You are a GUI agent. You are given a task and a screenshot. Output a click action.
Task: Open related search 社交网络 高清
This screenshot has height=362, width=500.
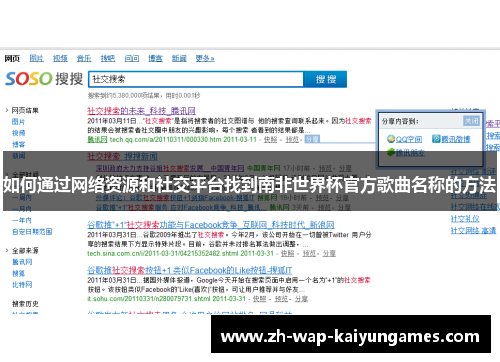click(x=473, y=231)
